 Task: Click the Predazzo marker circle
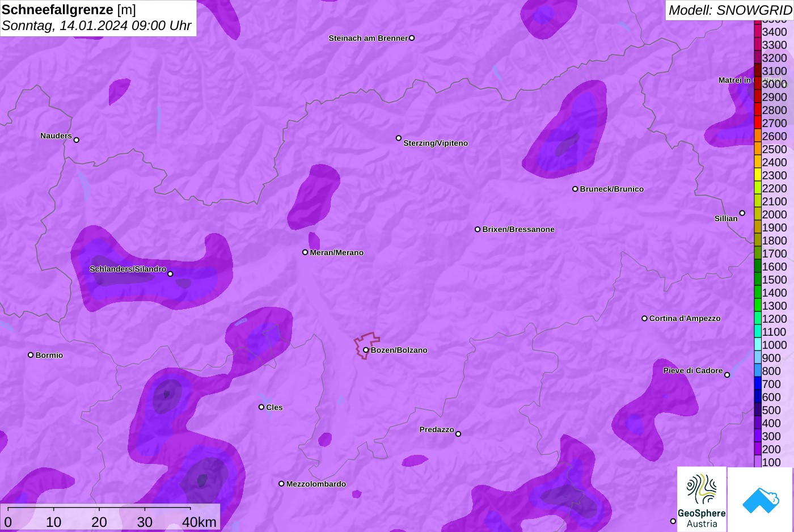pos(458,434)
